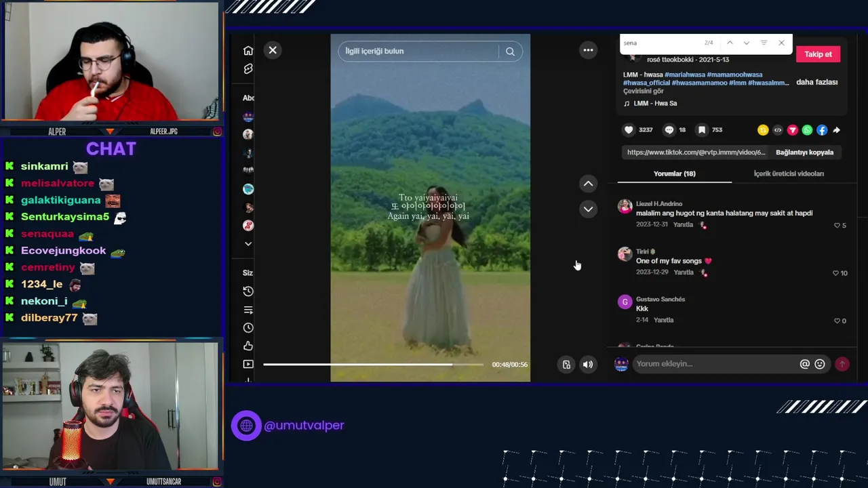Open find bar filter options icon

tap(764, 43)
